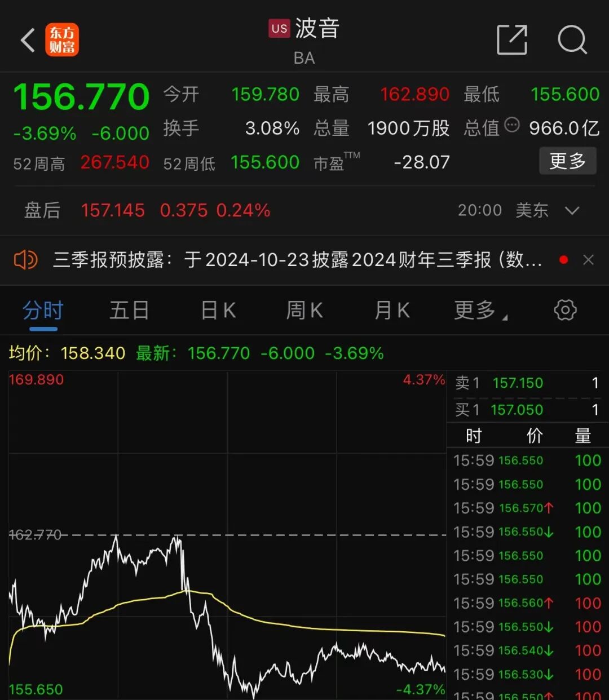Image resolution: width=609 pixels, height=700 pixels.
Task: Tap the US market badge
Action: [279, 29]
